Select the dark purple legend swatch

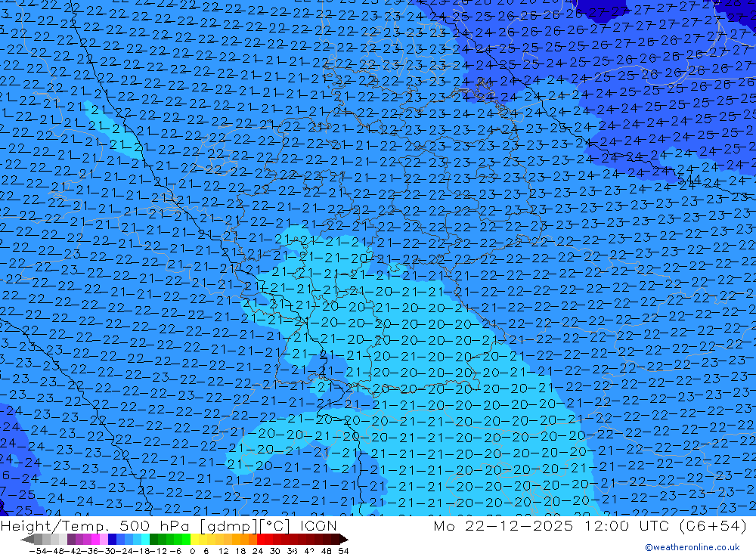71,539
